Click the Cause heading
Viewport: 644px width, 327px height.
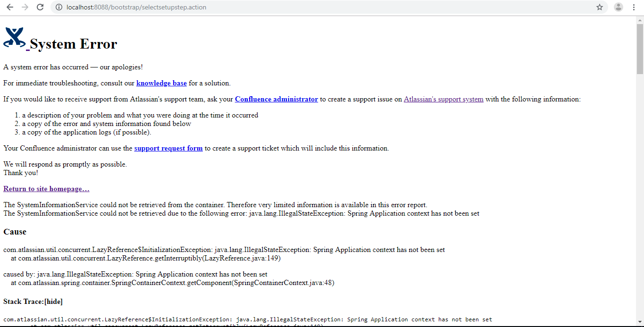15,232
